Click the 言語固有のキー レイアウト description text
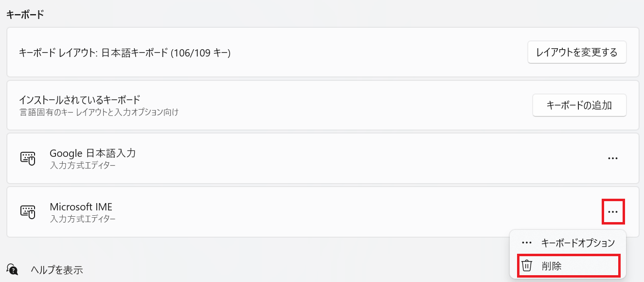This screenshot has height=282, width=644. [98, 113]
